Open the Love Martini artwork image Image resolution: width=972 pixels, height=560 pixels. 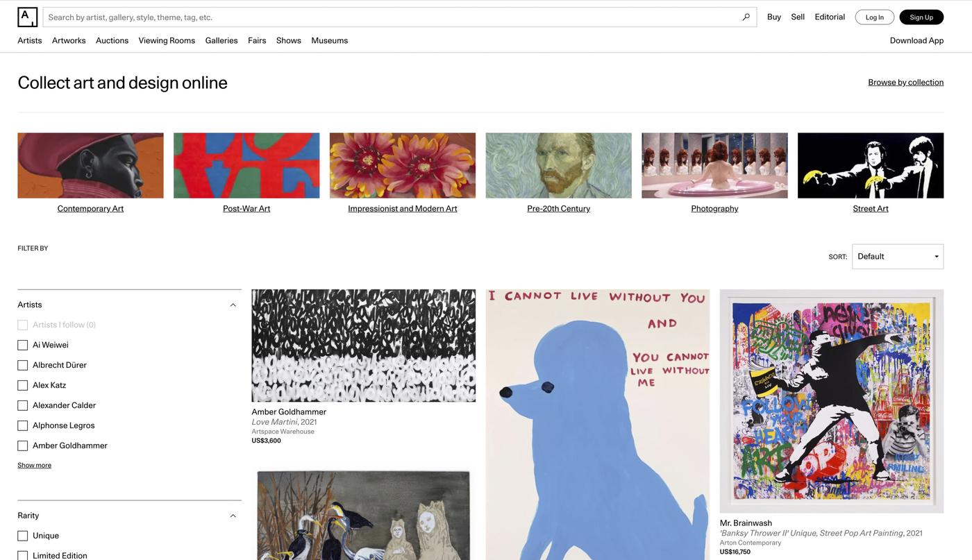coord(364,346)
